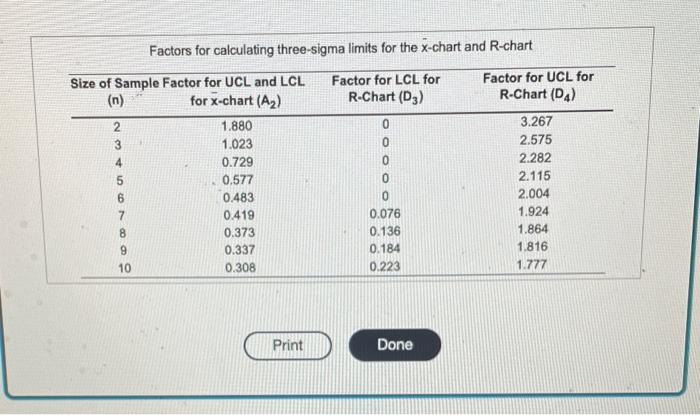The width and height of the screenshot is (700, 415).
Task: Select the sample size 10 row label
Action: pos(125,268)
